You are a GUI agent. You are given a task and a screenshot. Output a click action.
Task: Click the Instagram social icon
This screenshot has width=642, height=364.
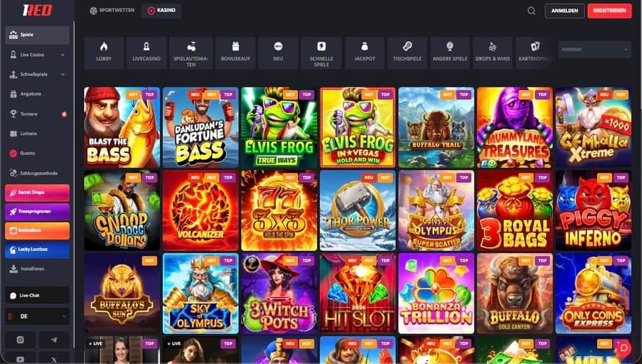pos(20,340)
